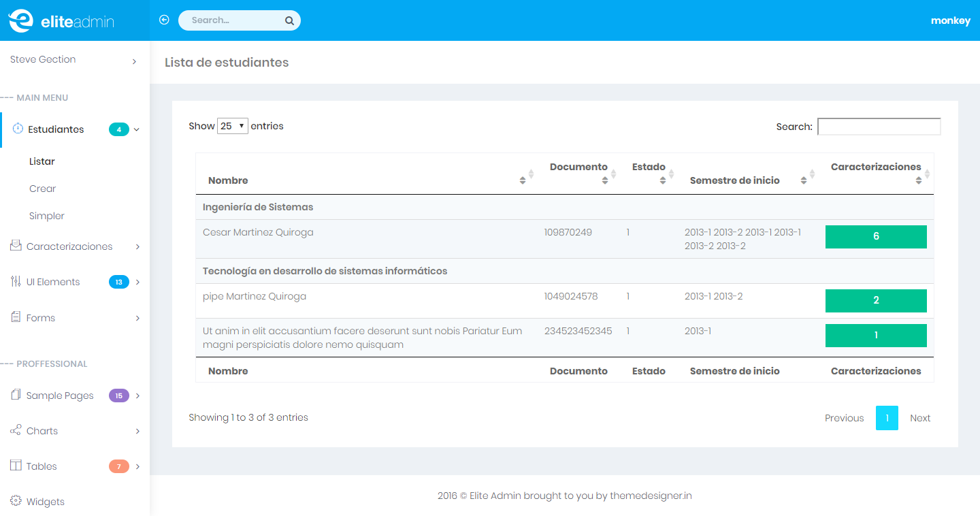This screenshot has height=516, width=980.
Task: Expand the Charts menu chevron
Action: pyautogui.click(x=137, y=431)
